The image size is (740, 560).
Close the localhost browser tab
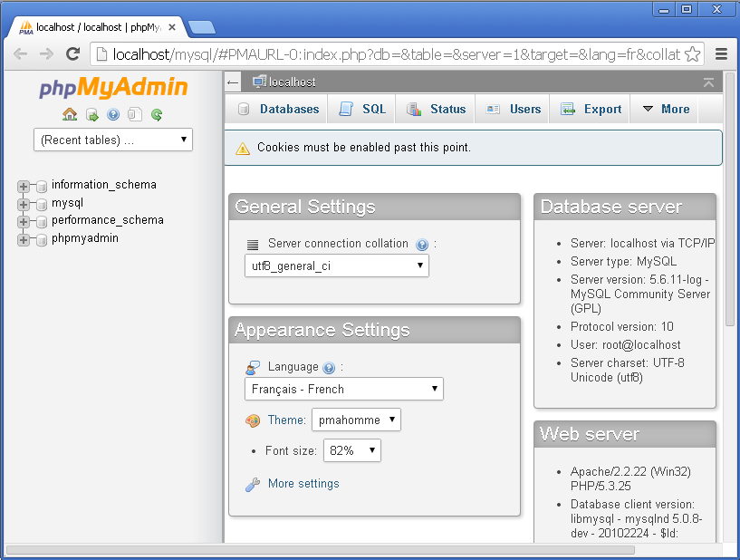coord(172,27)
